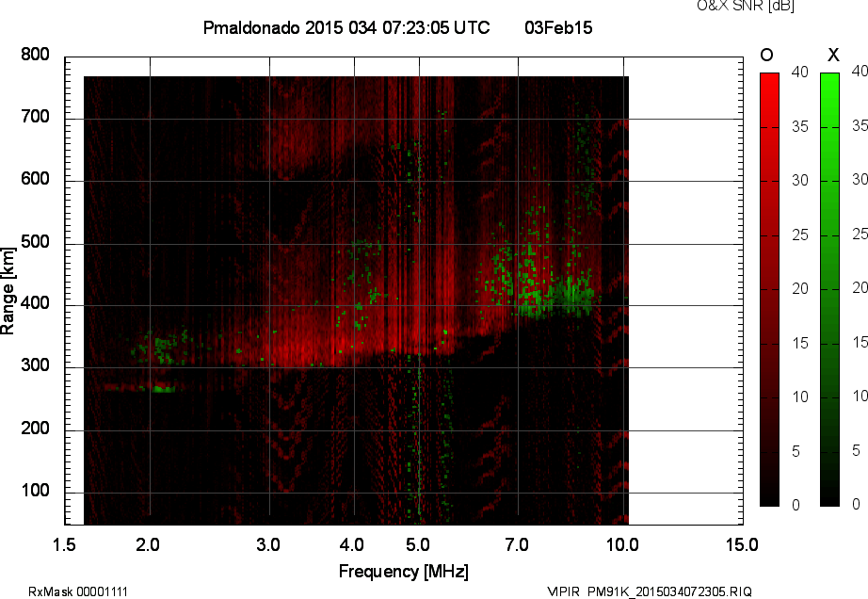Click the title text 'Pmaldonado 2015 034 07:23:05 UTC'
868x599 pixels.
click(346, 27)
